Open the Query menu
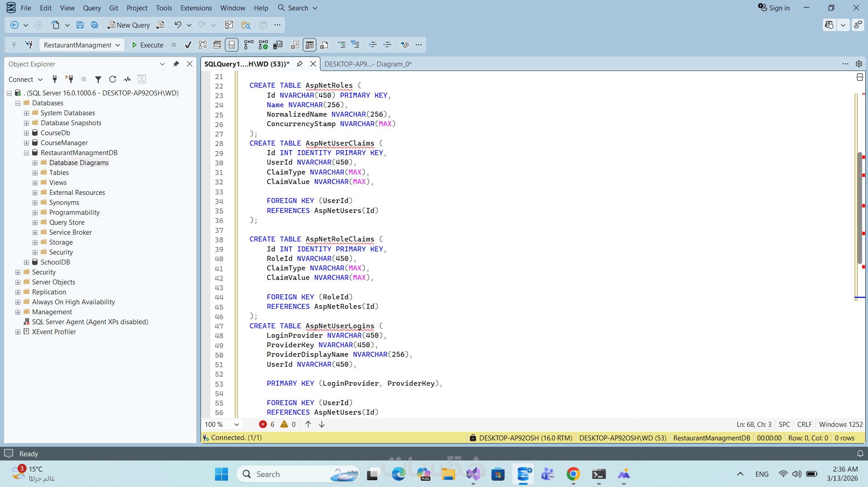Viewport: 868px width, 487px height. [92, 8]
